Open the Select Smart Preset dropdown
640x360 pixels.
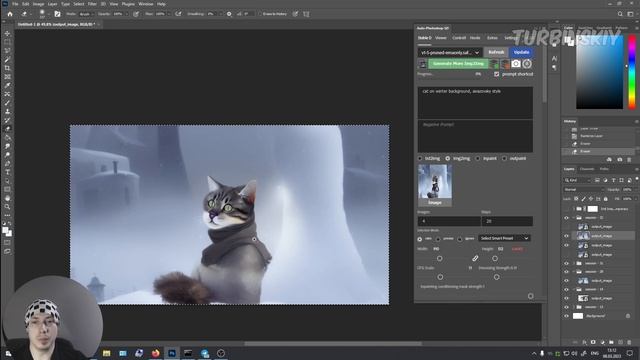point(504,238)
